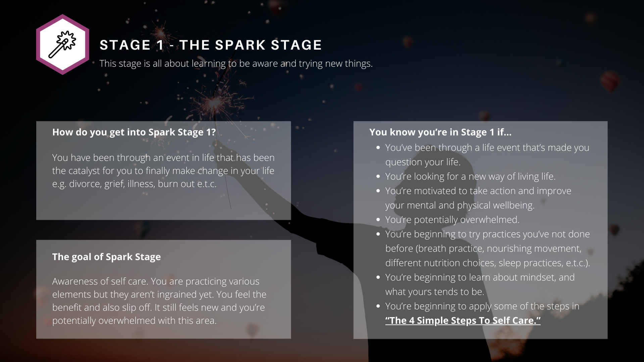The width and height of the screenshot is (644, 362).
Task: Click the "The goal of Spark Stage" heading
Action: pyautogui.click(x=106, y=257)
